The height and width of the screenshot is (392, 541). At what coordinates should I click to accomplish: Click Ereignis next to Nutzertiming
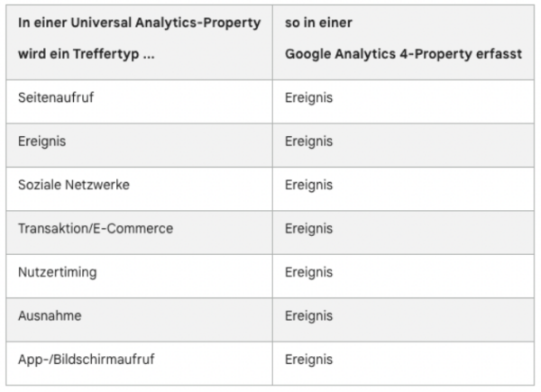308,272
